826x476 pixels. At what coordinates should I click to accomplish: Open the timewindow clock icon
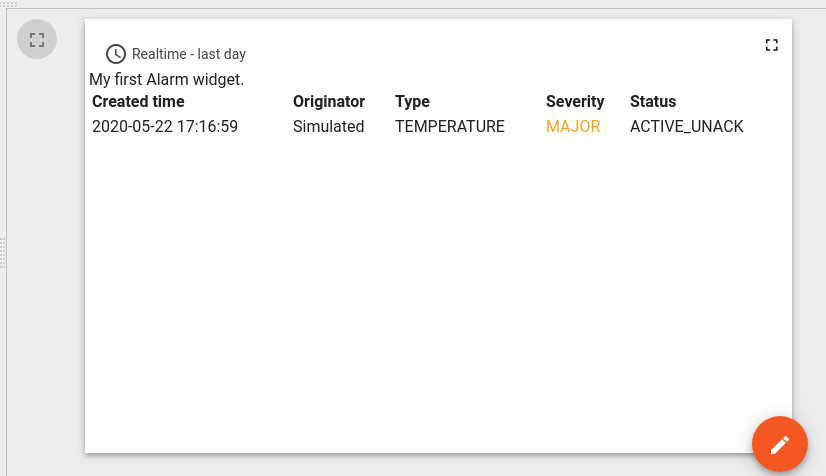coord(116,54)
